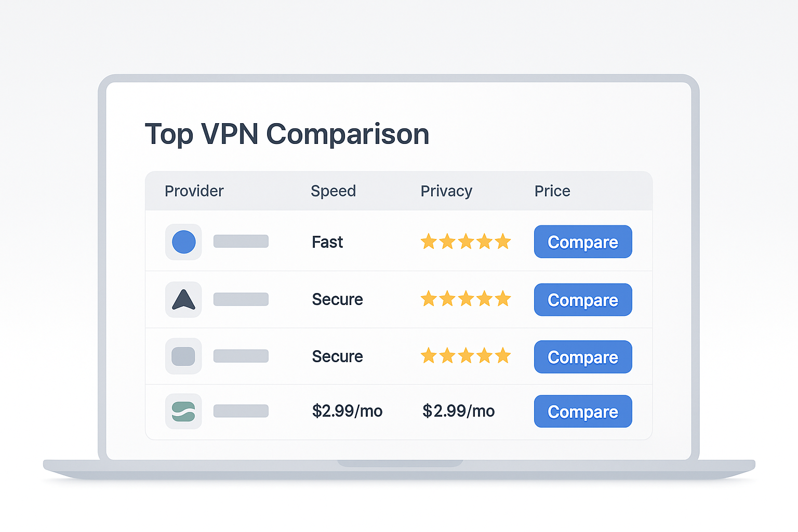Image resolution: width=798 pixels, height=532 pixels.
Task: Click the name placeholder beside the blue circle
Action: pyautogui.click(x=241, y=242)
